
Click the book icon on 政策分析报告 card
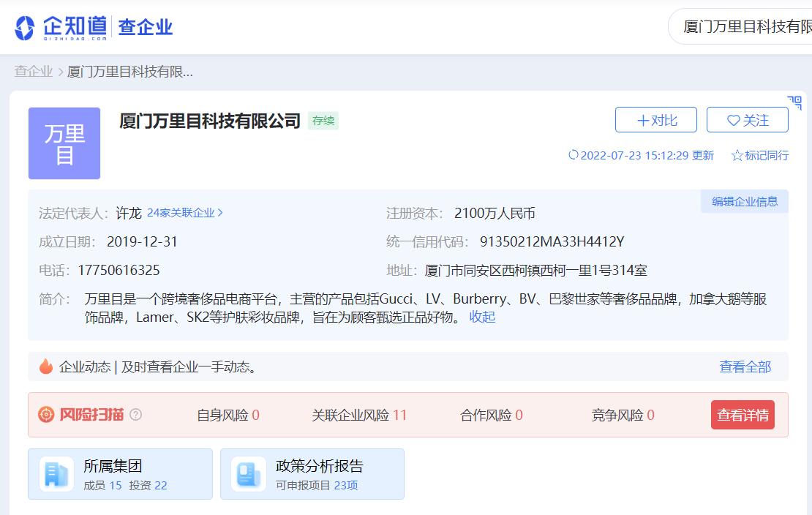point(247,474)
